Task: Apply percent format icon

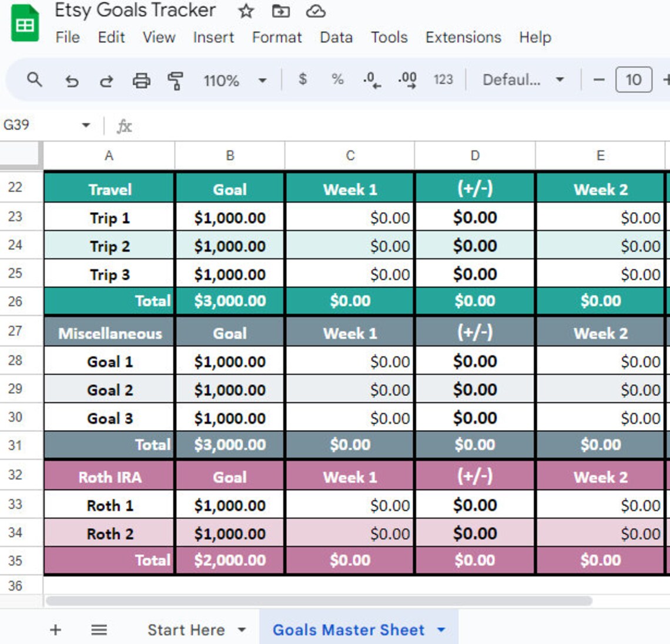Action: (337, 80)
